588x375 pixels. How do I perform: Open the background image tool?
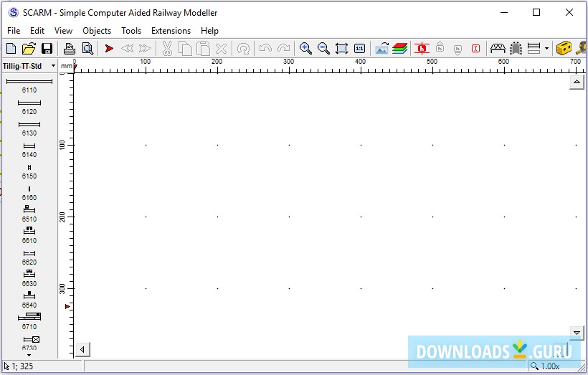point(381,48)
